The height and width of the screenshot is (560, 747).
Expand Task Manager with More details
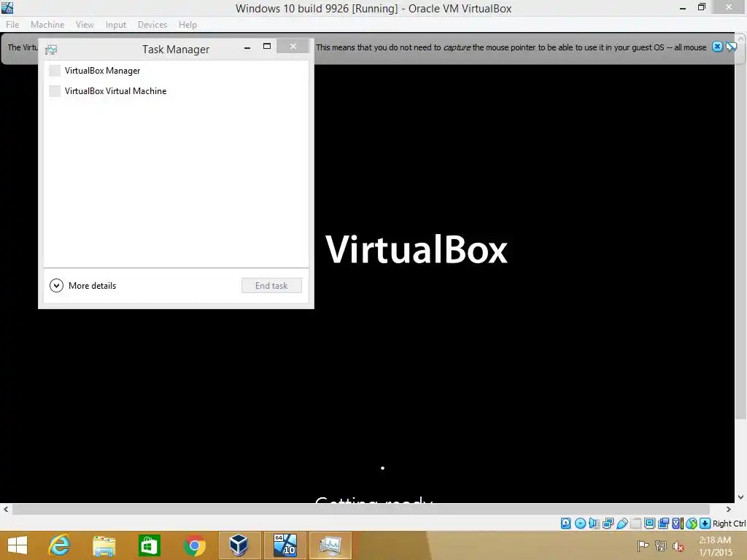[83, 286]
